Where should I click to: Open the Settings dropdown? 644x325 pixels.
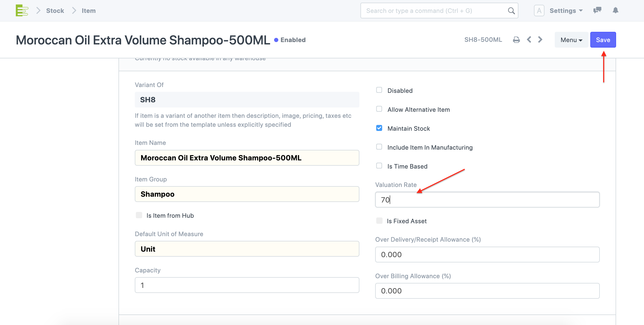(x=566, y=11)
